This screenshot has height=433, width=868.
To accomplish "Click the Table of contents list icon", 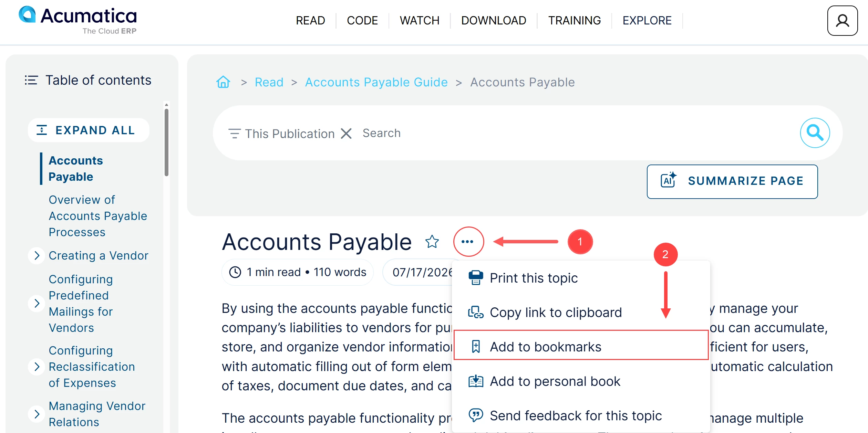I will pyautogui.click(x=31, y=80).
